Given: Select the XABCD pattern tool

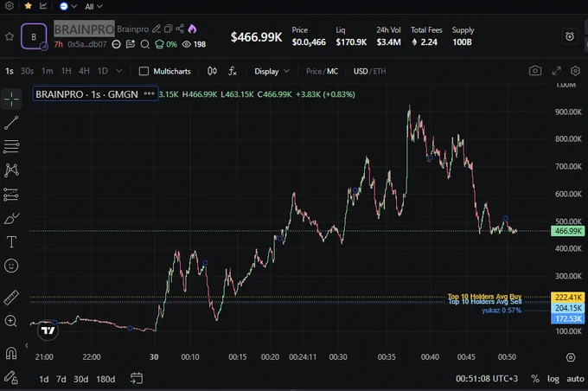Looking at the screenshot, I should pos(11,170).
